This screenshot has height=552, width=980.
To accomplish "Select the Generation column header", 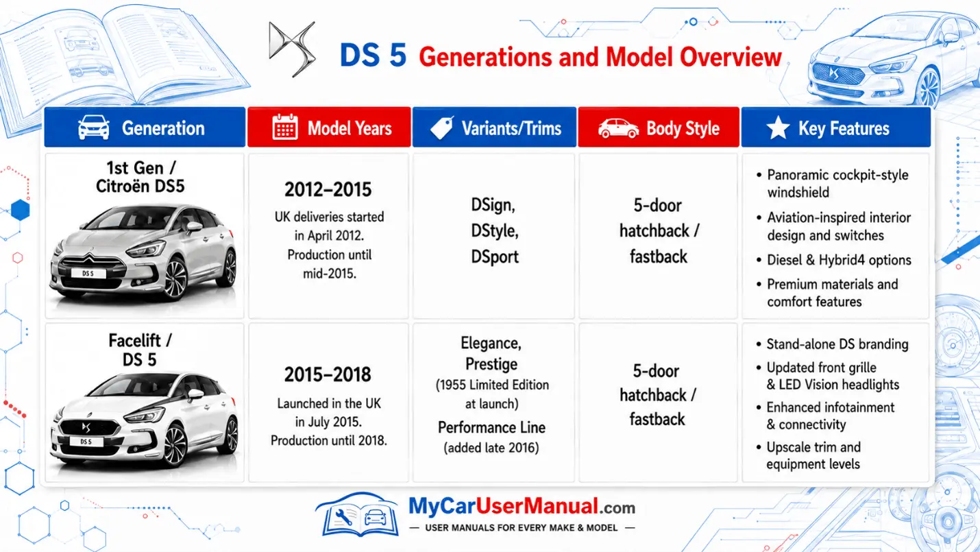I will 145,128.
